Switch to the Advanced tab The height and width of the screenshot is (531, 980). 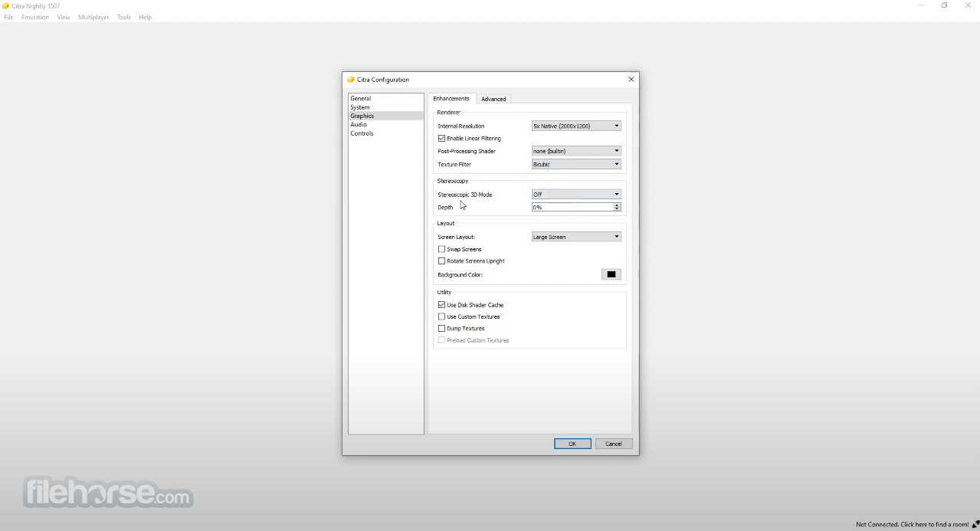(493, 99)
